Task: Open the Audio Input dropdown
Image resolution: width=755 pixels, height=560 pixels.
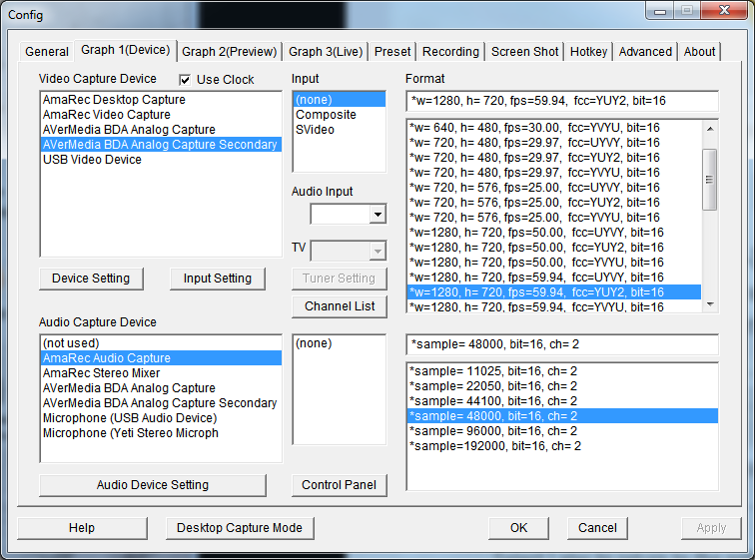Action: 377,214
